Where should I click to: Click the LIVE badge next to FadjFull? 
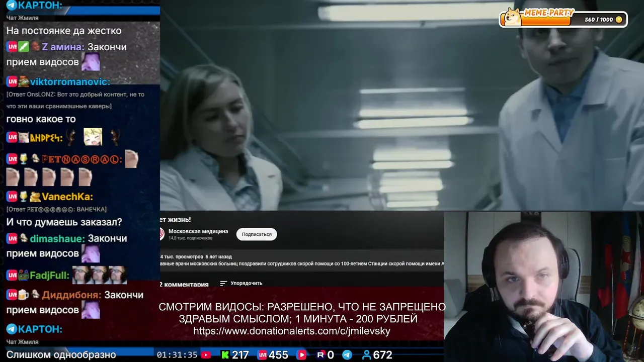point(12,276)
